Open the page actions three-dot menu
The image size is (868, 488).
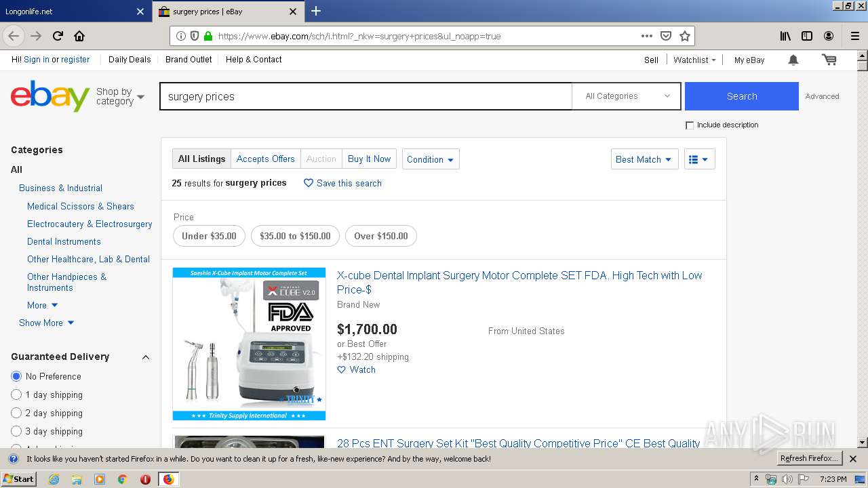(x=646, y=36)
